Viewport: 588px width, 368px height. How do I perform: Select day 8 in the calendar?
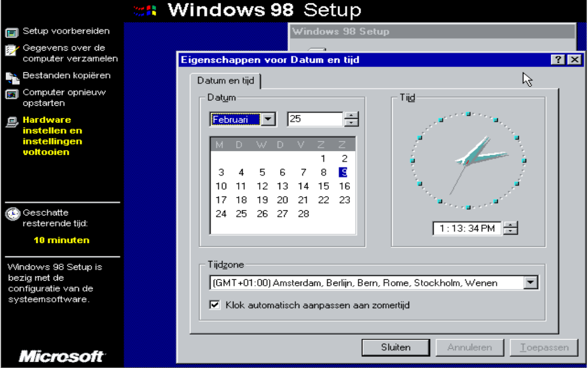coord(323,172)
